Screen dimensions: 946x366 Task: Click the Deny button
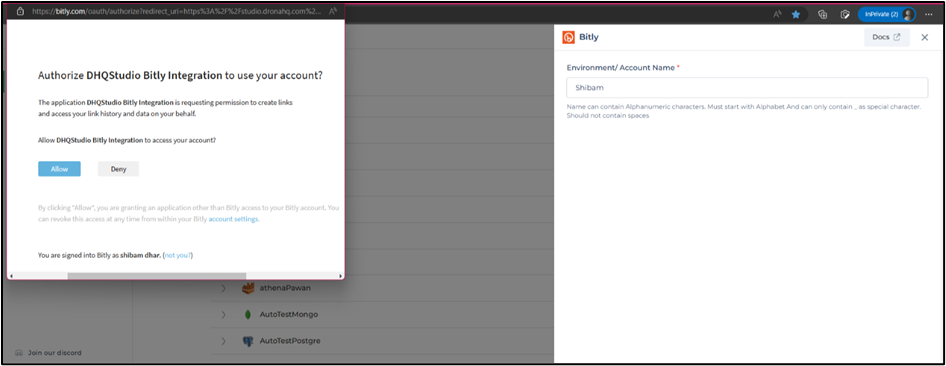[118, 169]
